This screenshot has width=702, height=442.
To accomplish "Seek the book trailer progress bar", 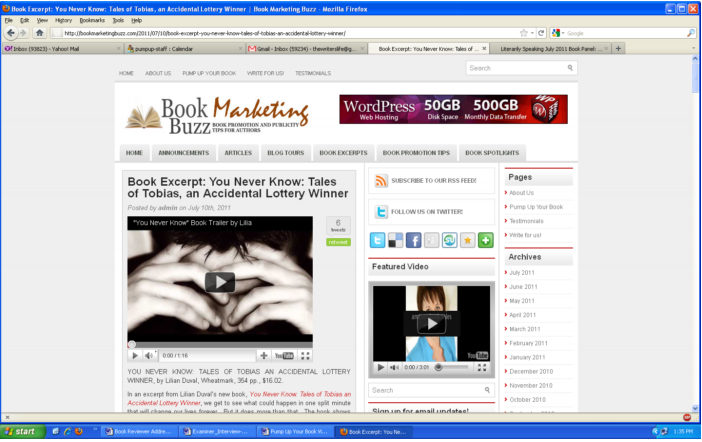I will (x=220, y=345).
